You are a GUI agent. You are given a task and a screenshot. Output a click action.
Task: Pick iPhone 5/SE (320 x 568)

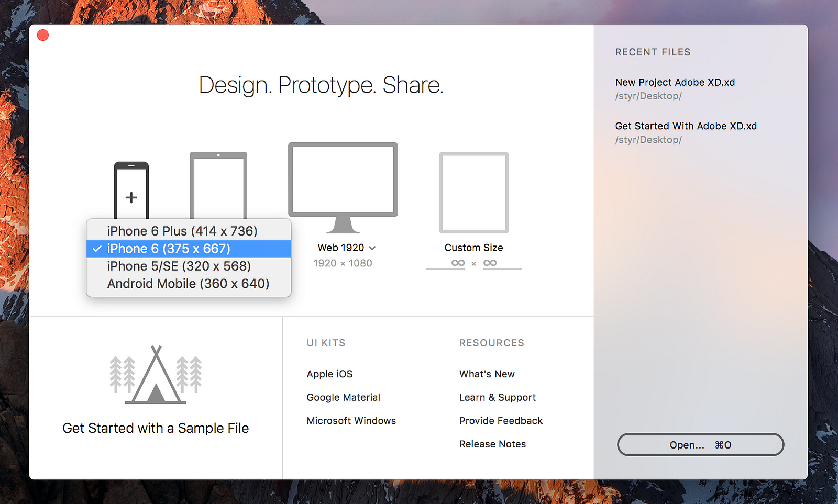189,266
